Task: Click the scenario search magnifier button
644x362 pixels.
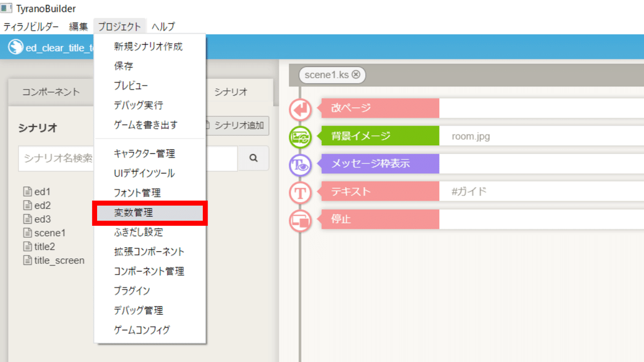Action: click(253, 158)
